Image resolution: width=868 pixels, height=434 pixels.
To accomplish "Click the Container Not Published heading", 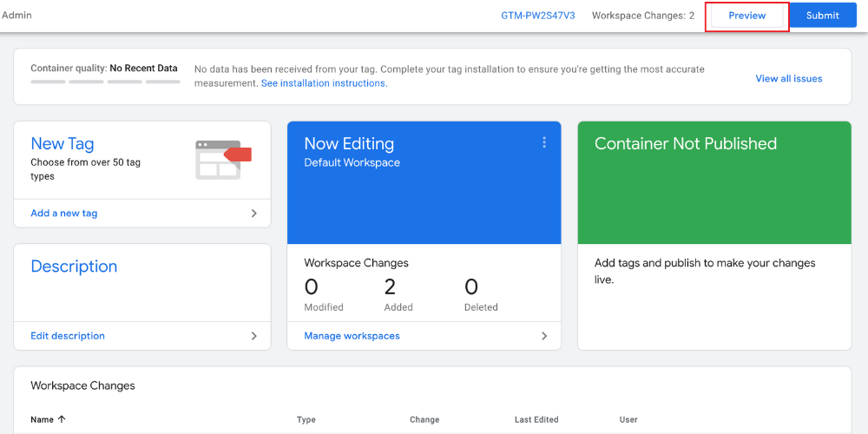I will point(686,143).
